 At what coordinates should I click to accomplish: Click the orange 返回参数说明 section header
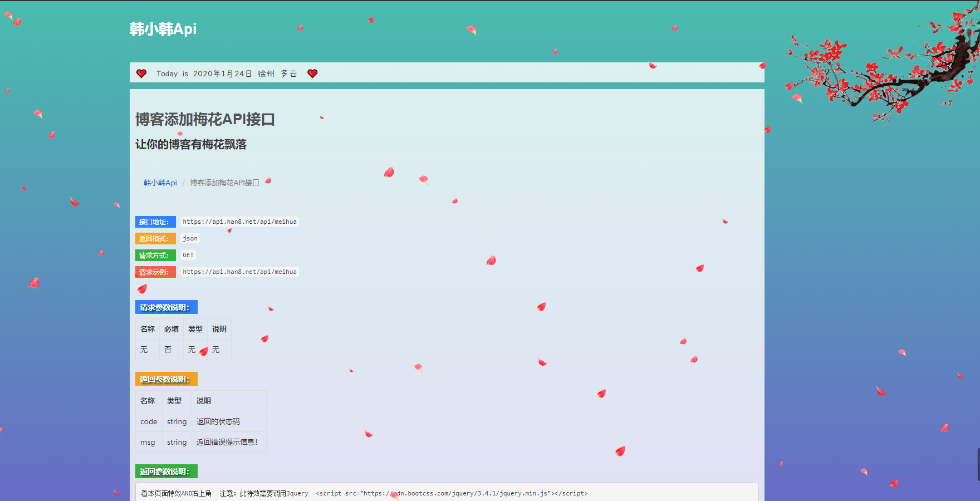point(166,379)
